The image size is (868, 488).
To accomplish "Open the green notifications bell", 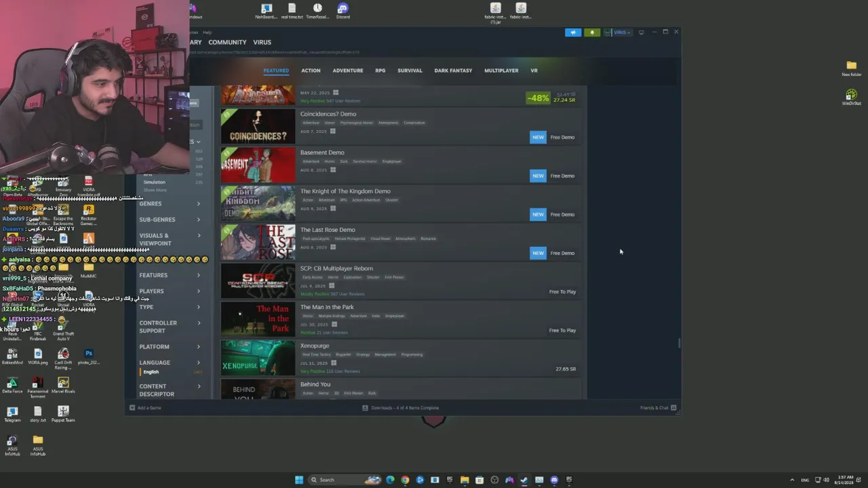I will point(592,32).
